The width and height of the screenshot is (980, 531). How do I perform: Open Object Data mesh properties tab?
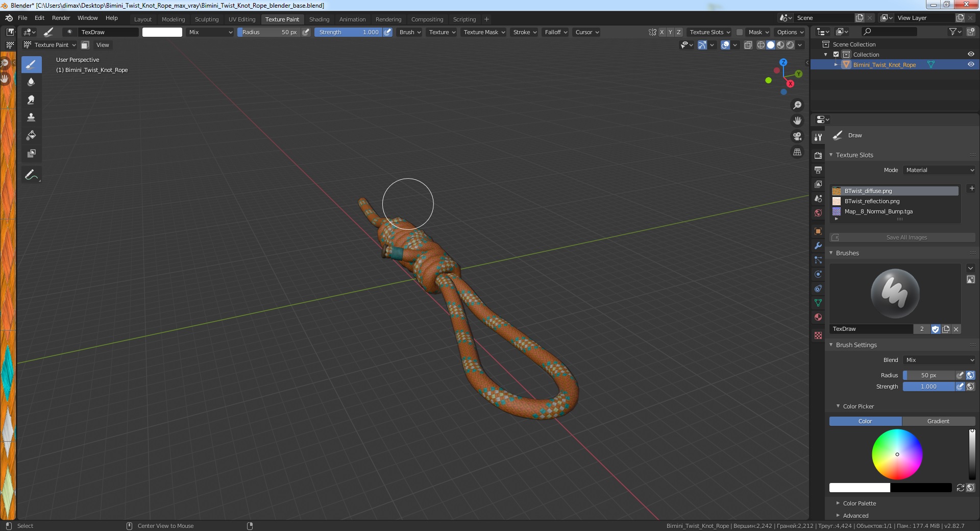[x=818, y=303]
